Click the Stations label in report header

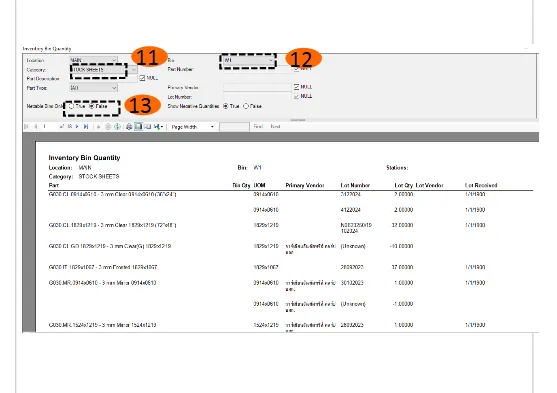point(397,168)
